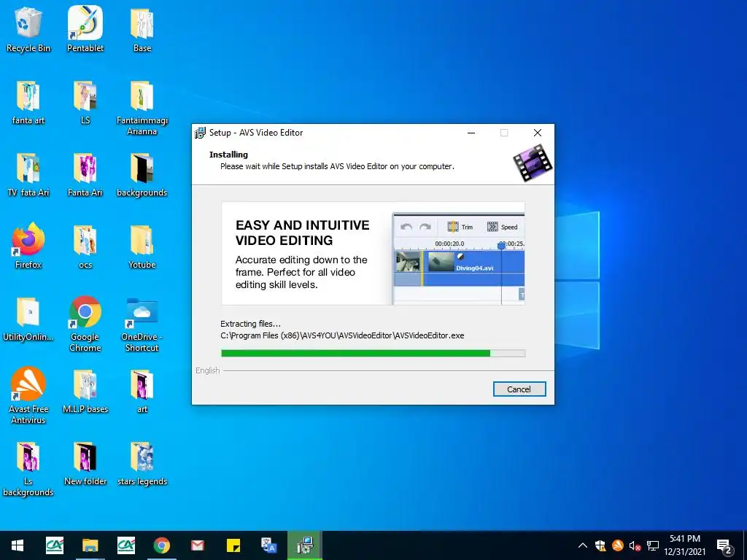The height and width of the screenshot is (560, 747).
Task: Open File Explorer from the taskbar
Action: [x=90, y=545]
